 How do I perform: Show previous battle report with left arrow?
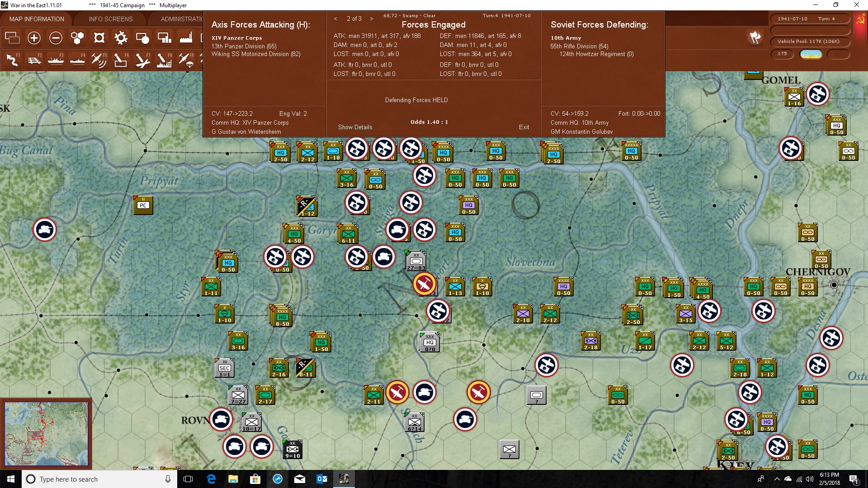[x=335, y=19]
